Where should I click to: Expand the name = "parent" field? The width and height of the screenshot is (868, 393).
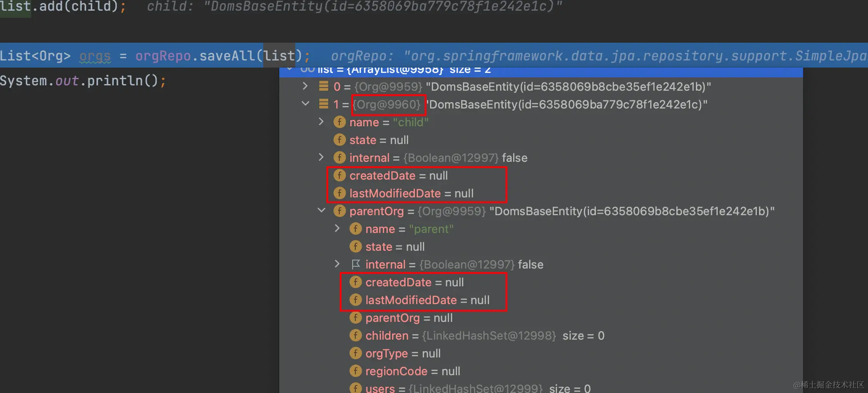tap(337, 228)
